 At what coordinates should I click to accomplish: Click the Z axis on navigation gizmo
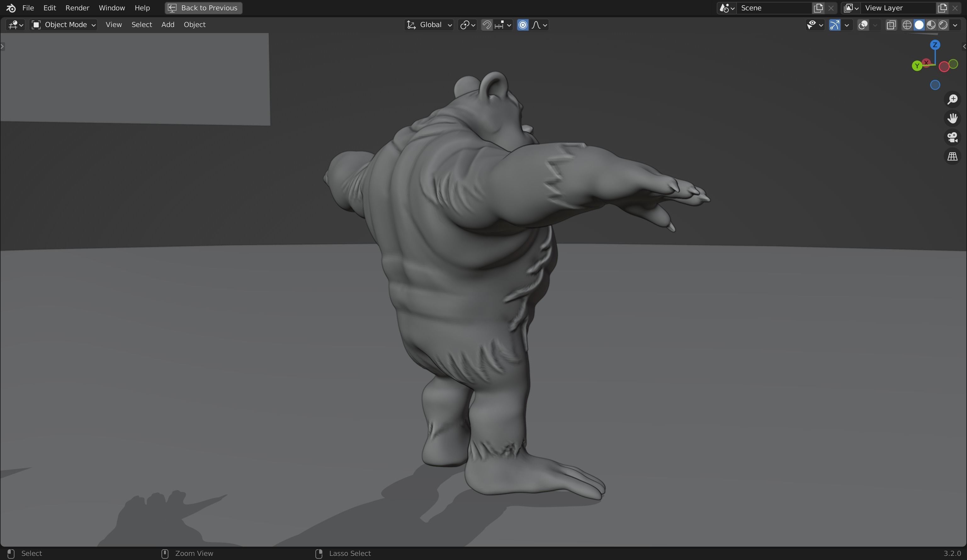(935, 45)
